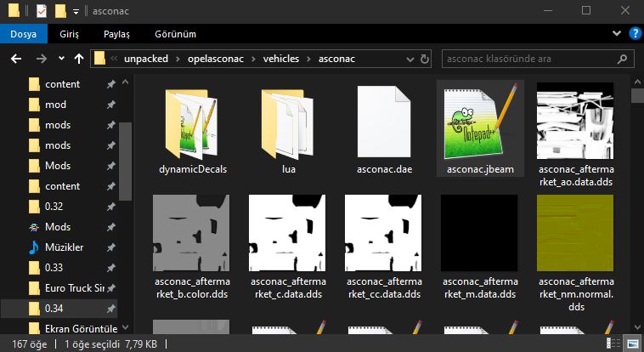The width and height of the screenshot is (644, 352).
Task: Customize Quick Access Toolbar dropdown
Action: coord(76,12)
